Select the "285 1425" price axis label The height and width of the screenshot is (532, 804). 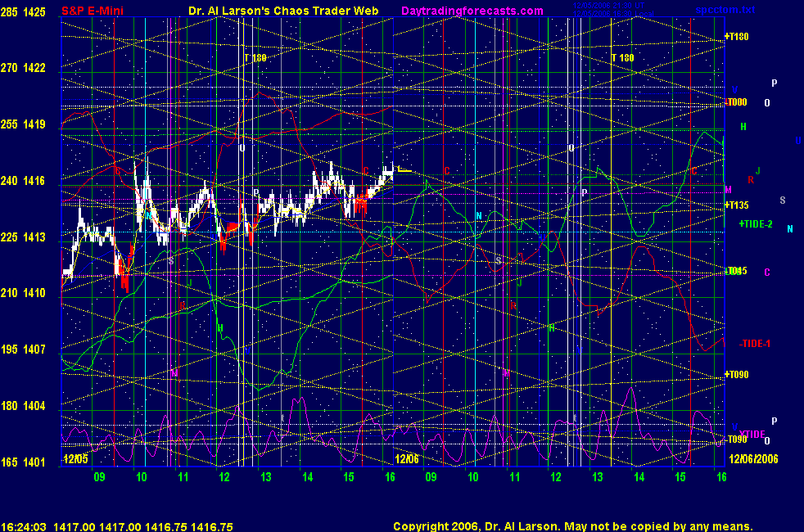[23, 11]
